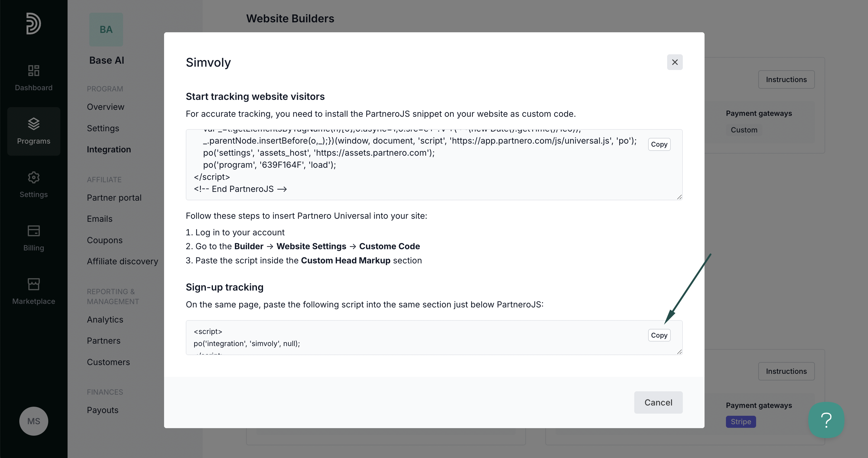Click the Simvoly dialog title
Viewport: 868px width, 458px height.
click(208, 62)
